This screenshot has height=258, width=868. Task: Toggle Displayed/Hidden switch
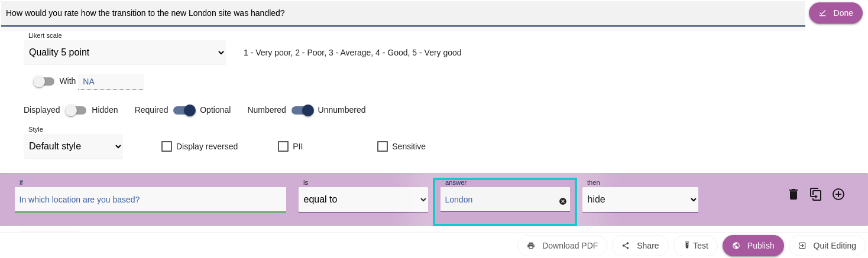pos(76,110)
